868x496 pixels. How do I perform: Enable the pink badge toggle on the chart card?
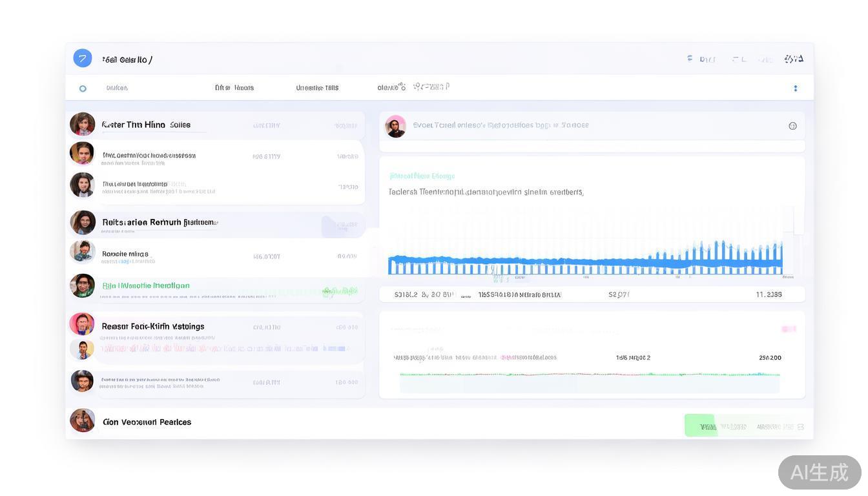789,329
